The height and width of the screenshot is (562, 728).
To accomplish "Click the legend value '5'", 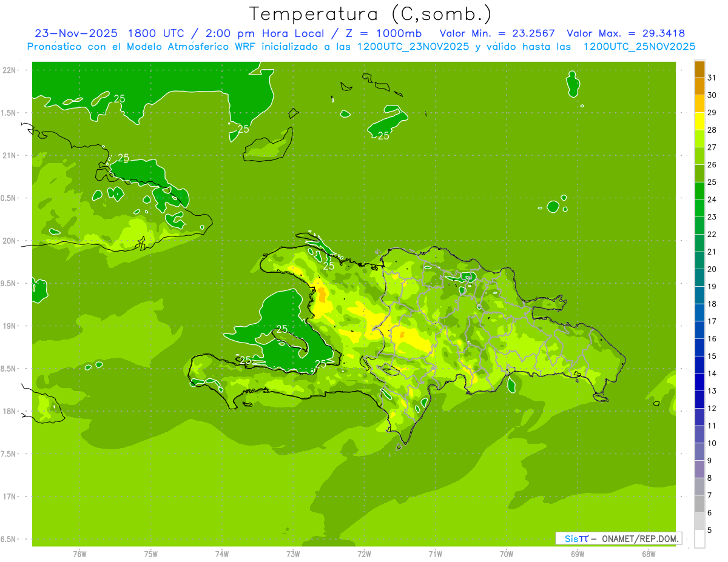I will 710,530.
